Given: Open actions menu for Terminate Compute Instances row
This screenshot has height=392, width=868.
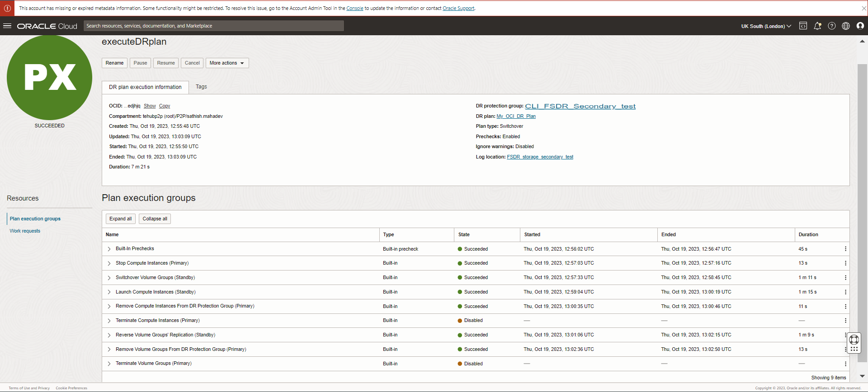Looking at the screenshot, I should (845, 321).
